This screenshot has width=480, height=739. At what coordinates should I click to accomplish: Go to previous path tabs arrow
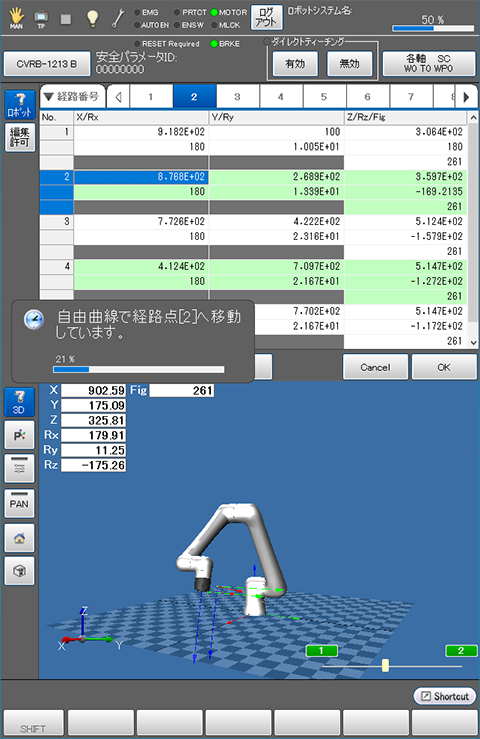pyautogui.click(x=118, y=97)
